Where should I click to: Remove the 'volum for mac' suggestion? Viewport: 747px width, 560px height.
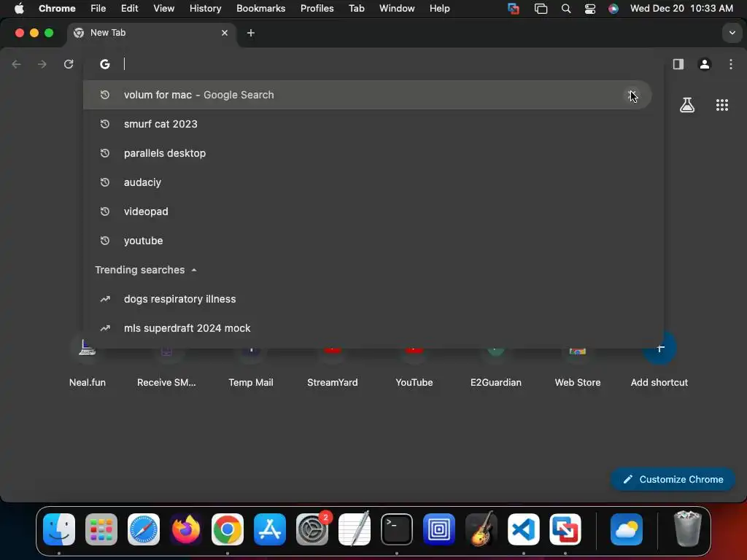(632, 95)
